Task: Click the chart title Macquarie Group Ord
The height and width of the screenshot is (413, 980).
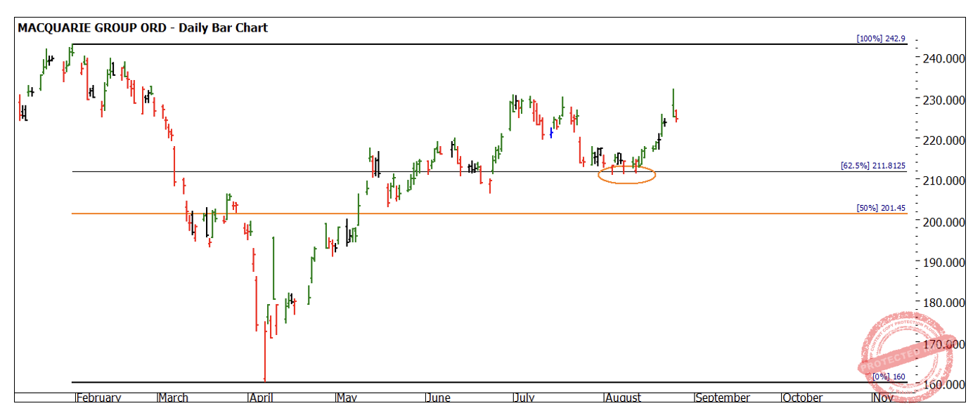Action: coord(142,28)
